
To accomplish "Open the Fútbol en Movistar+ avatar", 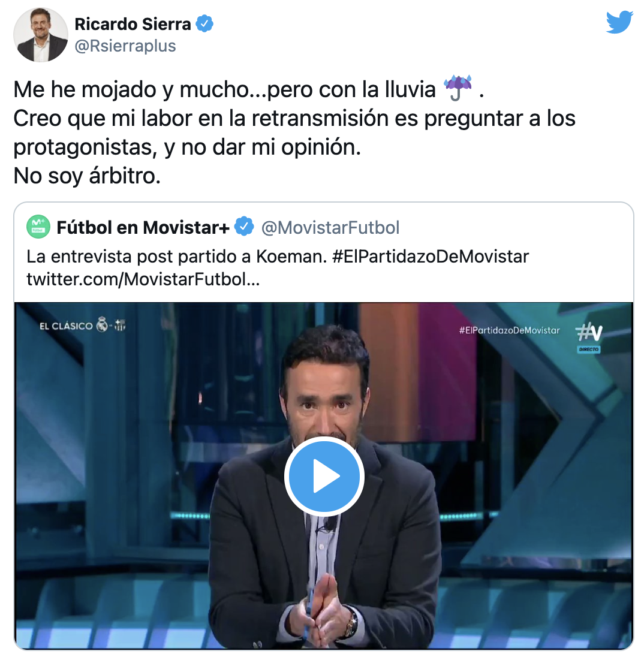I will click(x=38, y=227).
